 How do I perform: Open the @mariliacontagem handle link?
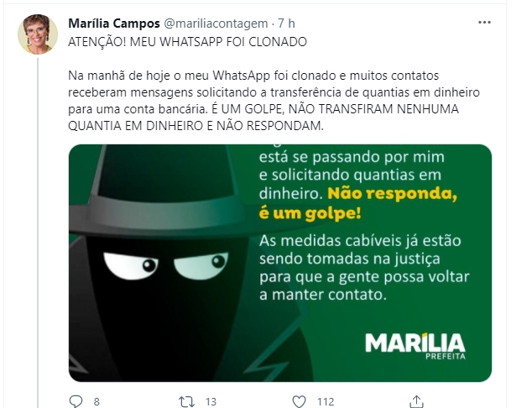(216, 24)
